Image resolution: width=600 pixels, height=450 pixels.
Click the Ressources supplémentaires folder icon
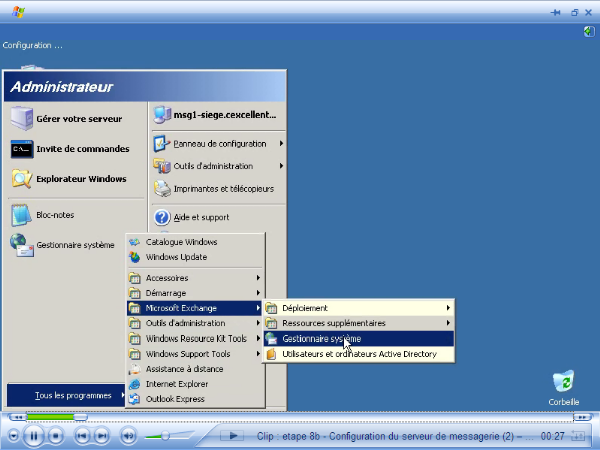click(271, 323)
